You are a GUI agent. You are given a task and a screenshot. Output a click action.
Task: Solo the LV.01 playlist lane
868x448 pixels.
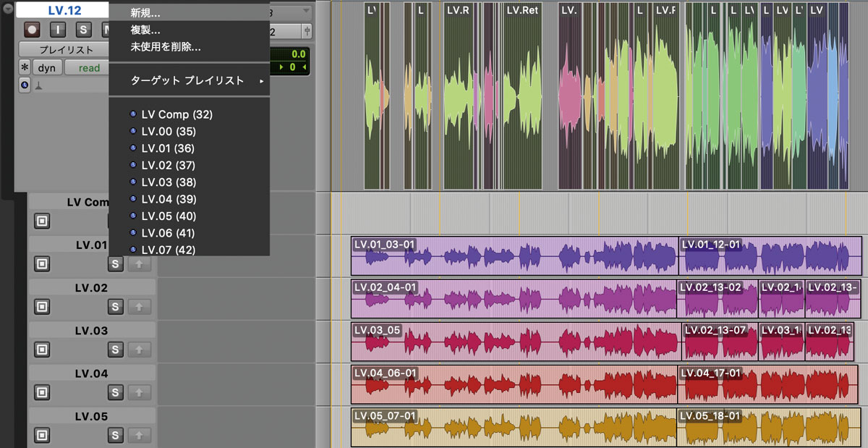pos(116,264)
